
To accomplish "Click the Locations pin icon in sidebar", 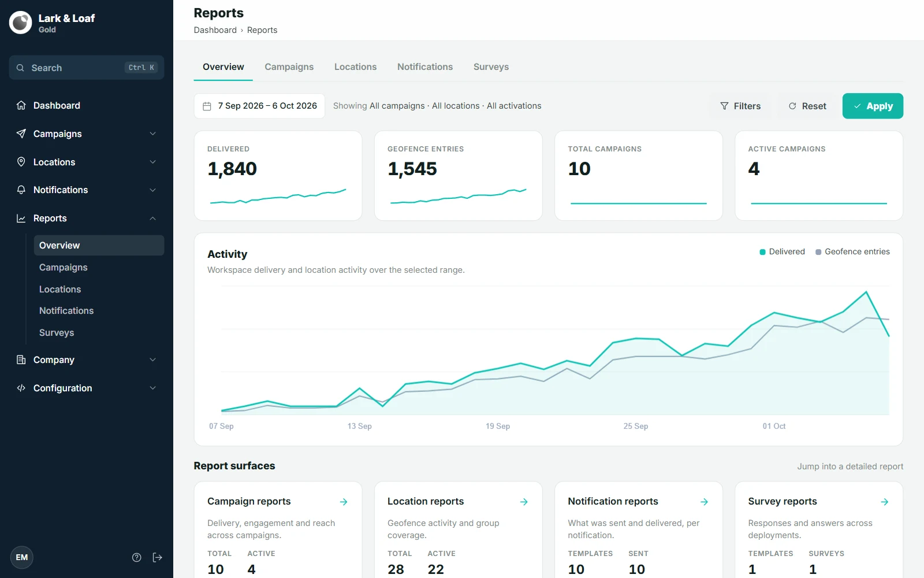I will click(x=21, y=162).
